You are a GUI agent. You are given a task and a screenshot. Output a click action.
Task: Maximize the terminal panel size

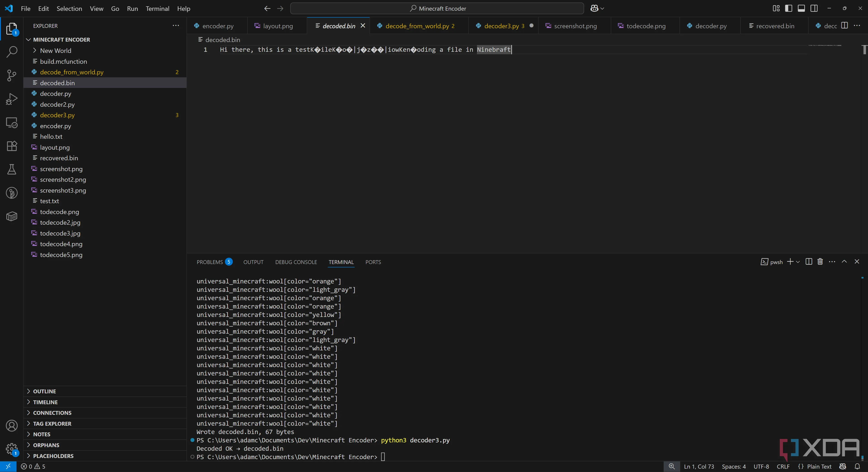point(844,262)
